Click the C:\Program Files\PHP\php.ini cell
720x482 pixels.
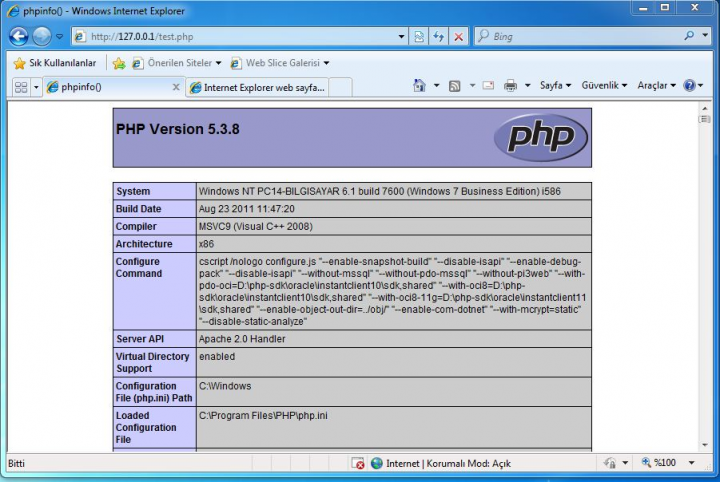394,427
